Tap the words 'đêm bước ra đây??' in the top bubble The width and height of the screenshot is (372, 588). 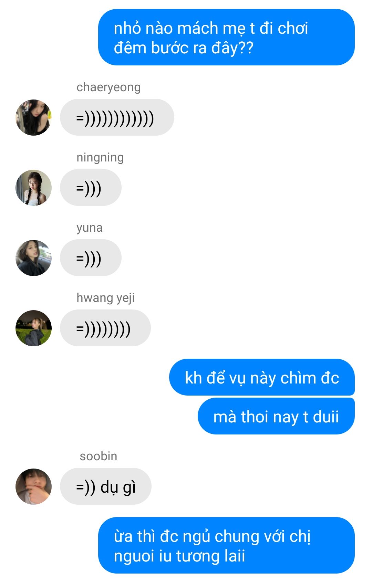184,48
